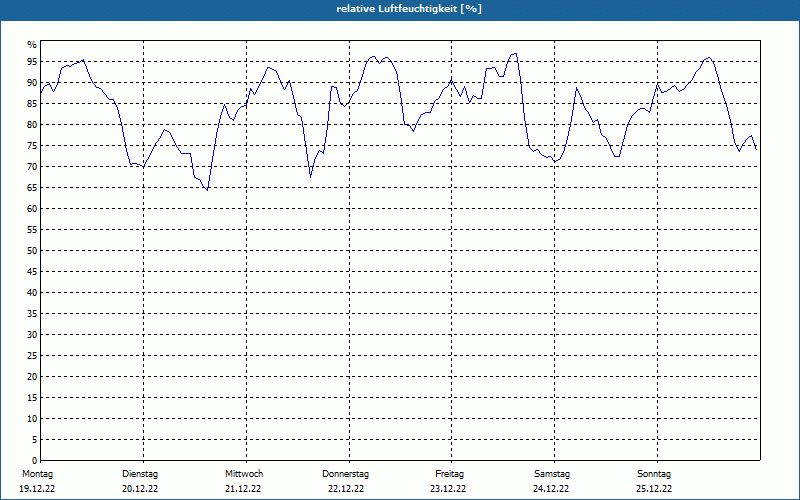This screenshot has height=500, width=800.
Task: Click the 45 y-axis value
Action: [x=32, y=272]
